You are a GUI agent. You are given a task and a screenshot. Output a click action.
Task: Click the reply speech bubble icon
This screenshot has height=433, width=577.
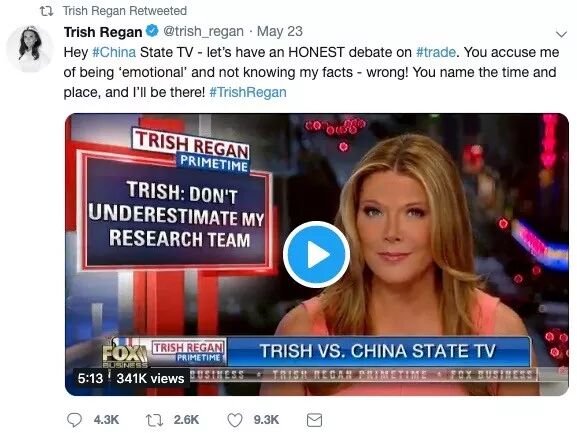[x=74, y=420]
